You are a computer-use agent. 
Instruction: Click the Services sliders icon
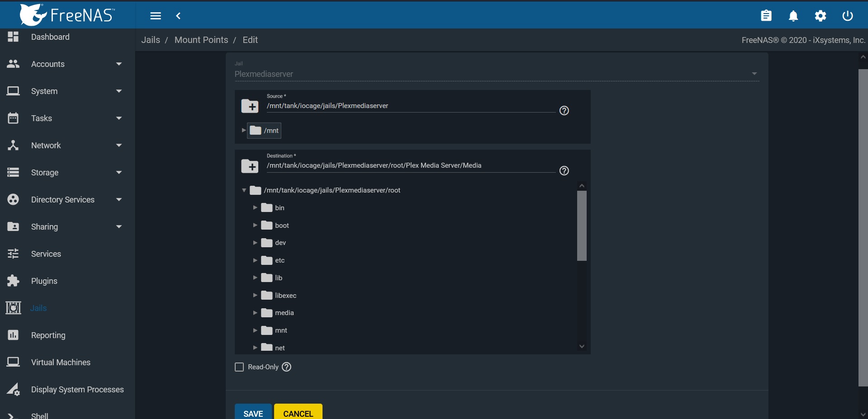pyautogui.click(x=13, y=254)
